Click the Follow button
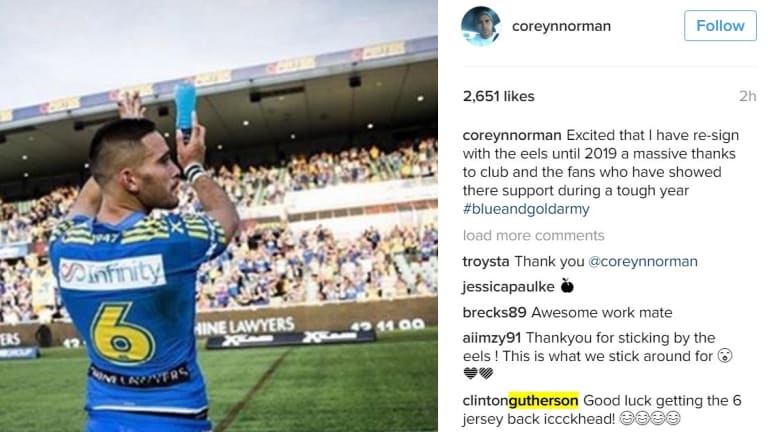Viewport: 768px width, 432px height. pos(720,25)
